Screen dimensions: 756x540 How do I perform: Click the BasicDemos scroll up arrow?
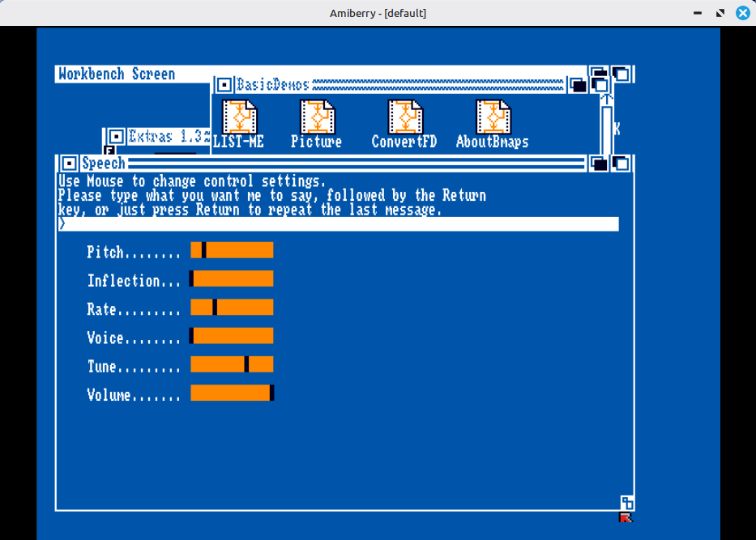click(607, 100)
